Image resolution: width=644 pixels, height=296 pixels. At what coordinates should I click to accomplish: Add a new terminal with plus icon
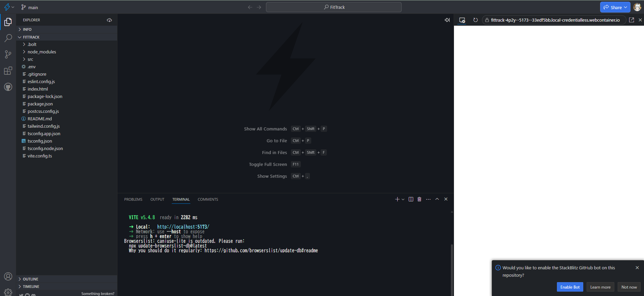[397, 199]
